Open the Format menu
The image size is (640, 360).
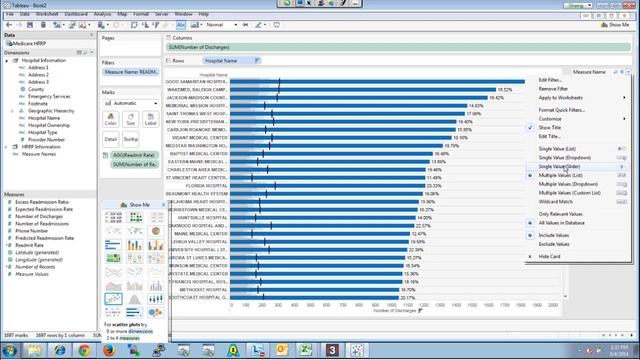pos(140,14)
